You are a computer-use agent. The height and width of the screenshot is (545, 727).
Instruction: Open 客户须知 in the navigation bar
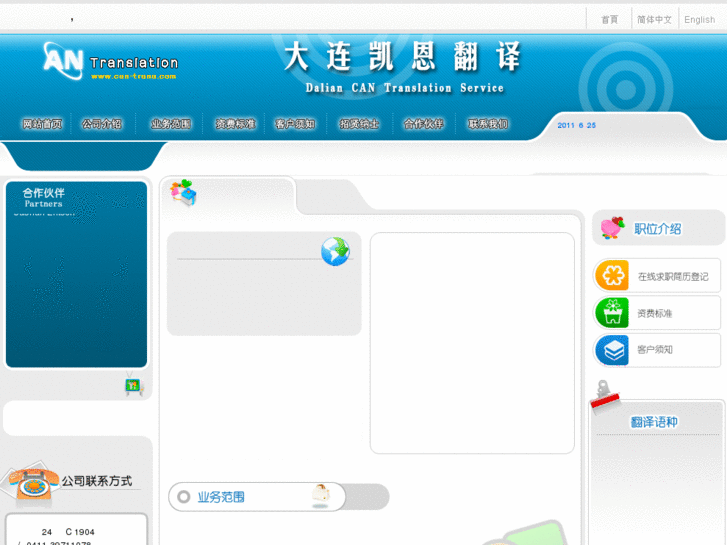click(x=295, y=124)
